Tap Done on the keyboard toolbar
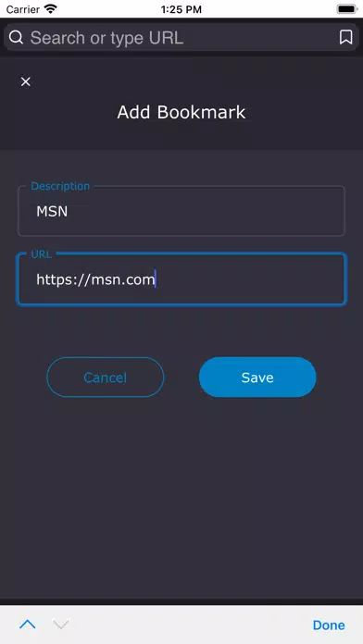 (329, 625)
